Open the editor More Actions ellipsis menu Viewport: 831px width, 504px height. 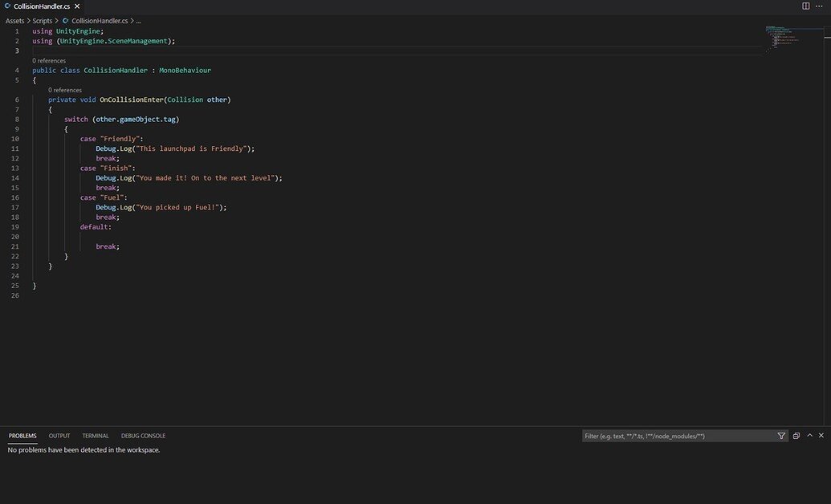(x=821, y=6)
